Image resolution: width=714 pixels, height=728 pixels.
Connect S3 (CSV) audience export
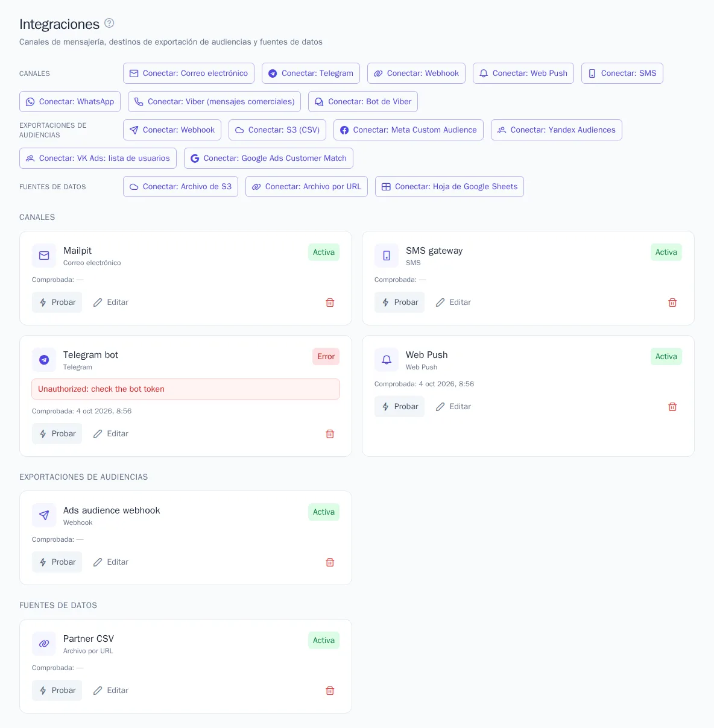coord(277,130)
